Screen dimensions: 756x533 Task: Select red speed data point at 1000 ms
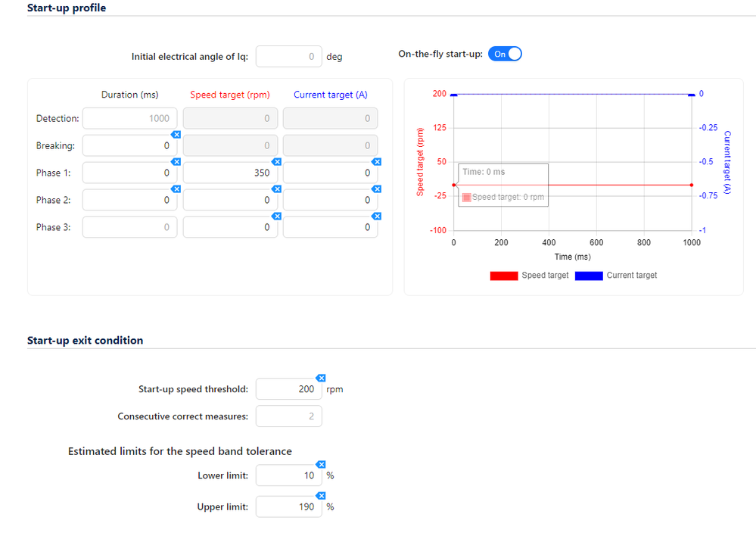(692, 185)
